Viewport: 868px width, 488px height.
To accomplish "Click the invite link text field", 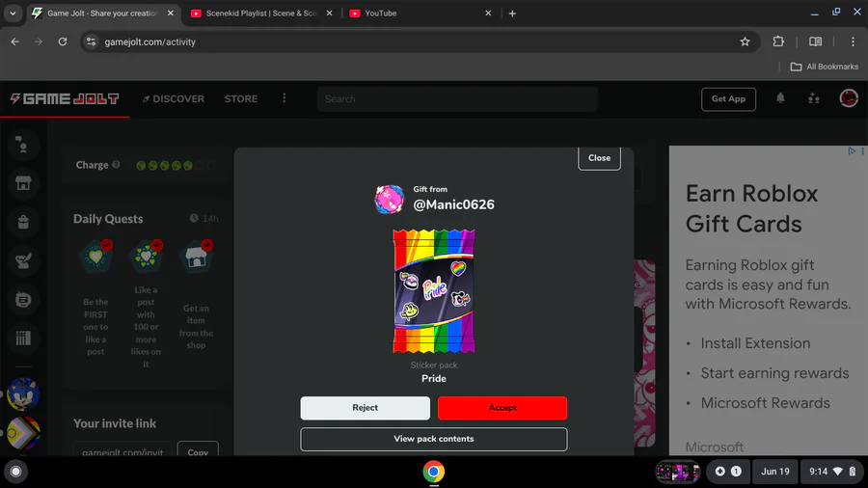I will [122, 451].
